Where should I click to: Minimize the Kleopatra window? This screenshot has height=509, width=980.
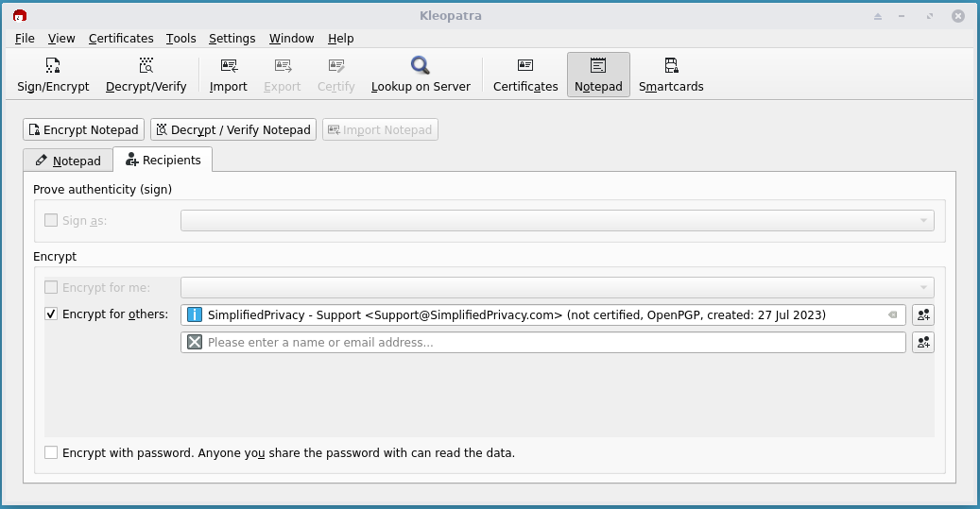[902, 16]
